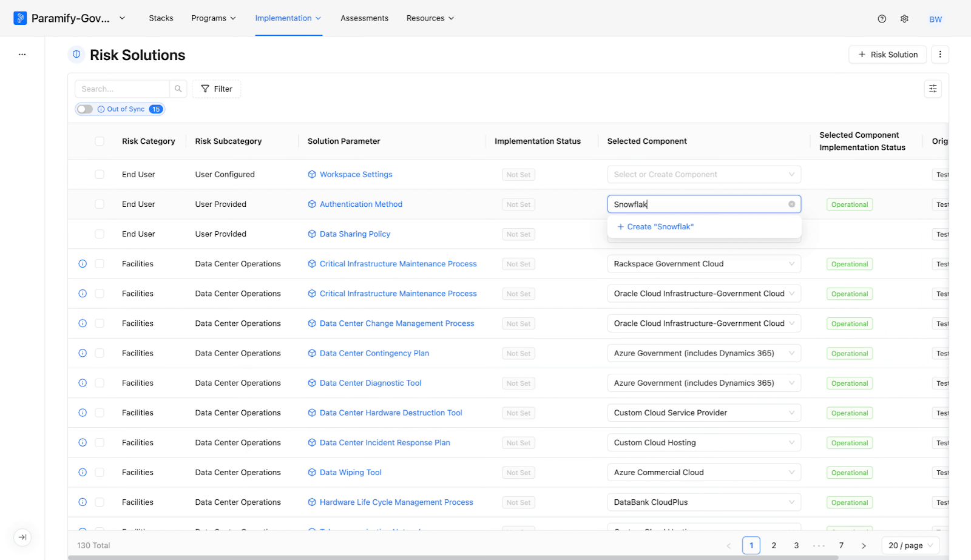Open the help question mark icon
971x560 pixels.
click(882, 19)
